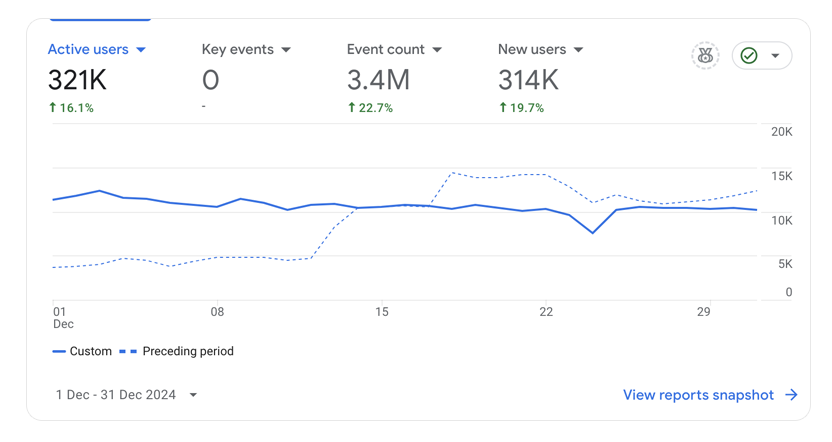The image size is (832, 442).
Task: Click the 15 date label on the chart axis
Action: click(x=382, y=312)
